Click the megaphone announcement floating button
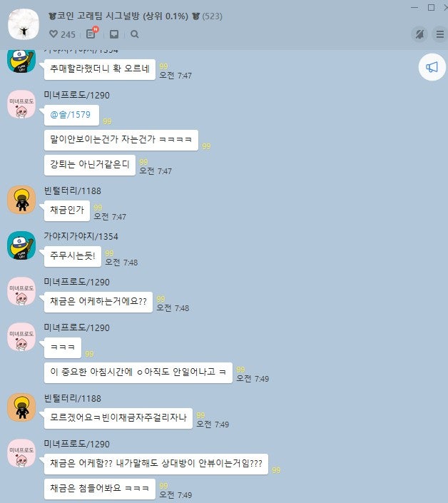The height and width of the screenshot is (503, 448). click(x=432, y=67)
